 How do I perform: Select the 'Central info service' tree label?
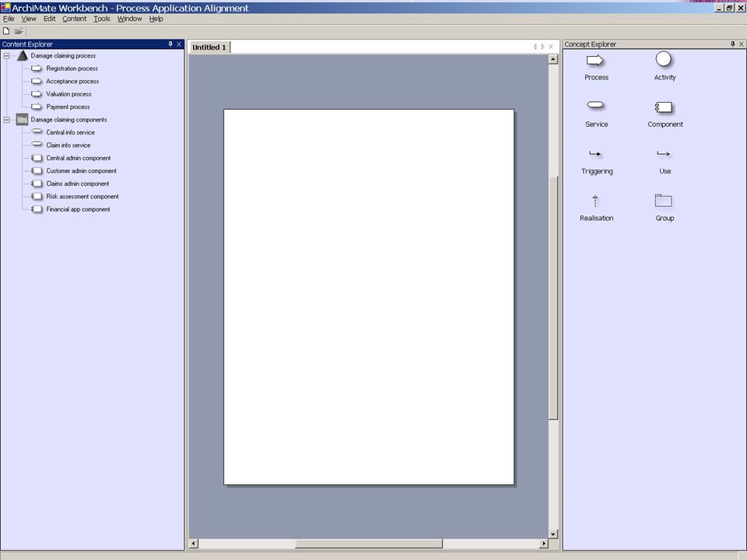[x=71, y=132]
